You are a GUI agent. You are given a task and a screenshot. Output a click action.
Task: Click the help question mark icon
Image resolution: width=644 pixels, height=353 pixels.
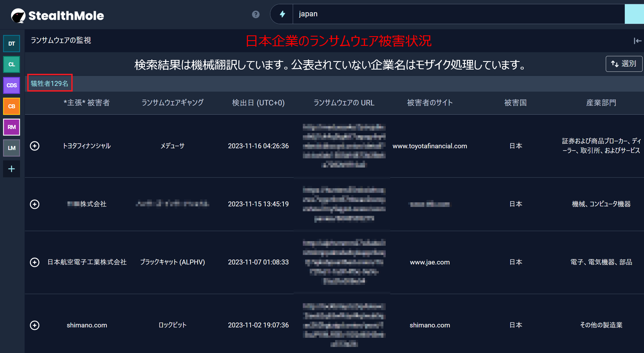[x=256, y=14]
